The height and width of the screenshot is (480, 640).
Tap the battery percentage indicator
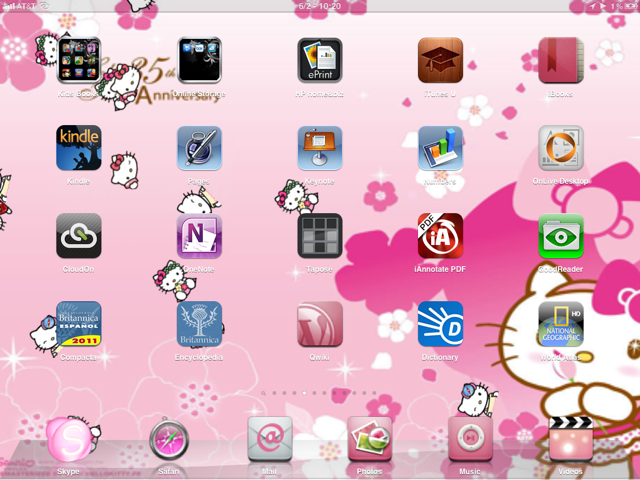(616, 6)
